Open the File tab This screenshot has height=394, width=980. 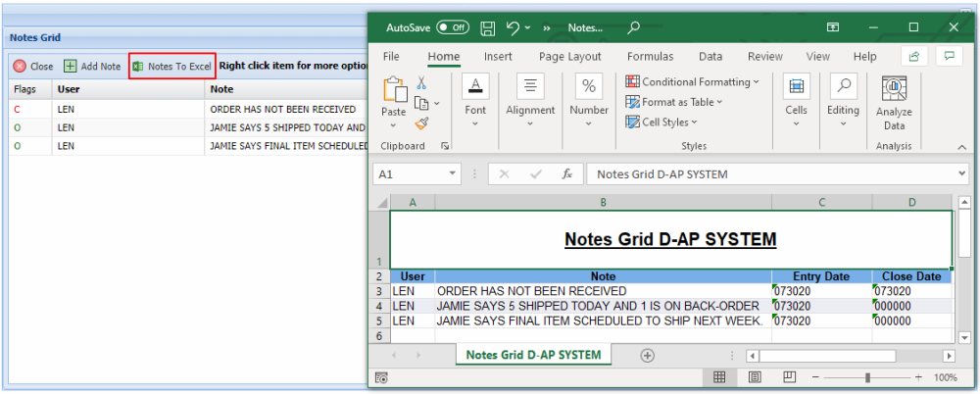pos(391,56)
